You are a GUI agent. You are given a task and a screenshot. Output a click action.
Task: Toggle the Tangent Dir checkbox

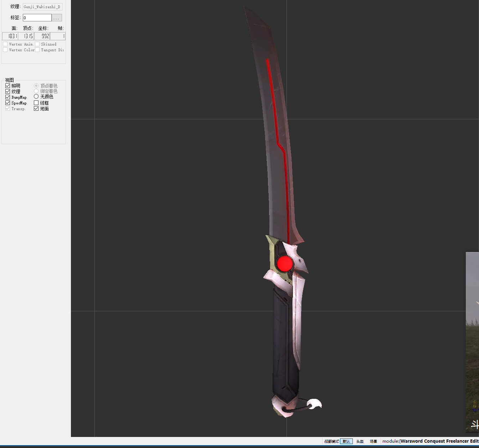point(37,50)
